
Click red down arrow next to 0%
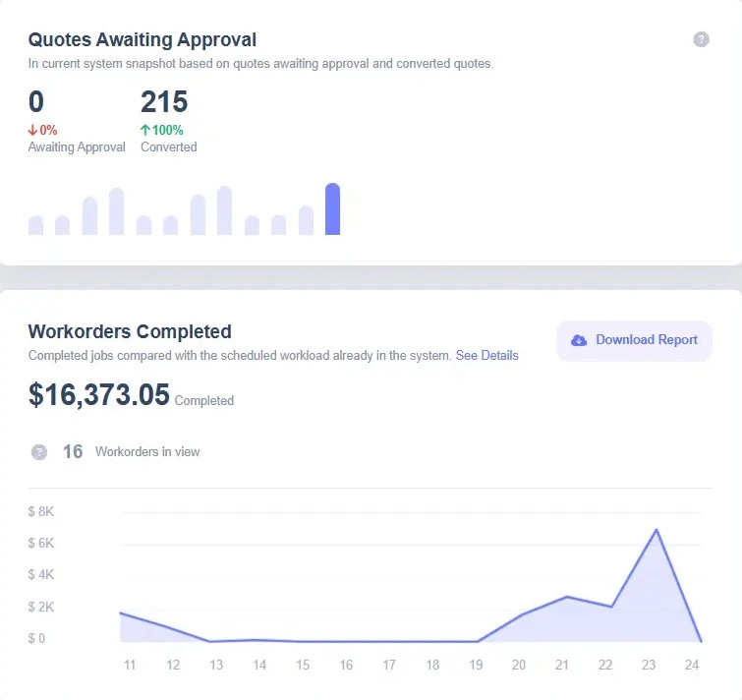pos(33,130)
